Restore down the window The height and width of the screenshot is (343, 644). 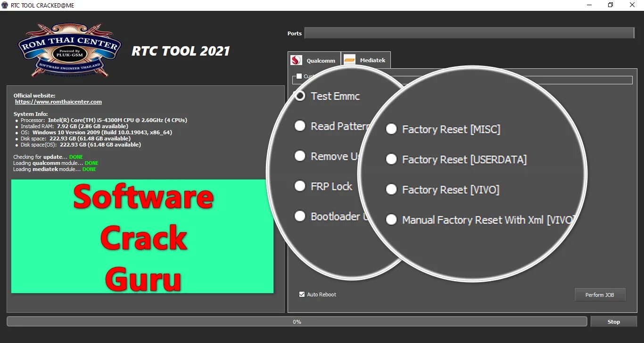[x=611, y=5]
